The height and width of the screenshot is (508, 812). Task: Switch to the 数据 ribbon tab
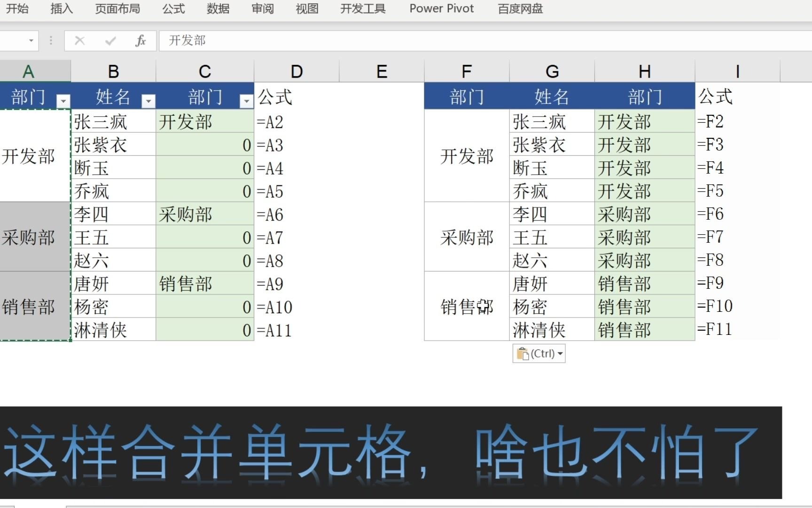(218, 8)
